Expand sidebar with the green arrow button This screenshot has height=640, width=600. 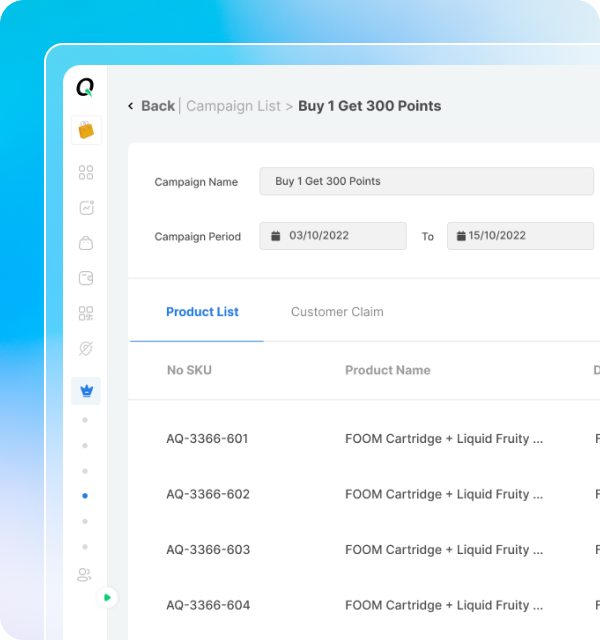(108, 598)
